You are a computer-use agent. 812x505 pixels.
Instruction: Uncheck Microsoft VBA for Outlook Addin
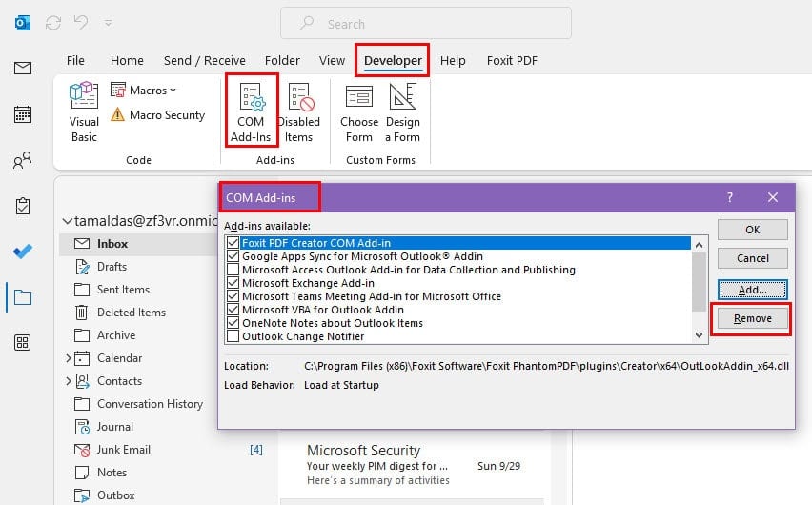(x=233, y=310)
